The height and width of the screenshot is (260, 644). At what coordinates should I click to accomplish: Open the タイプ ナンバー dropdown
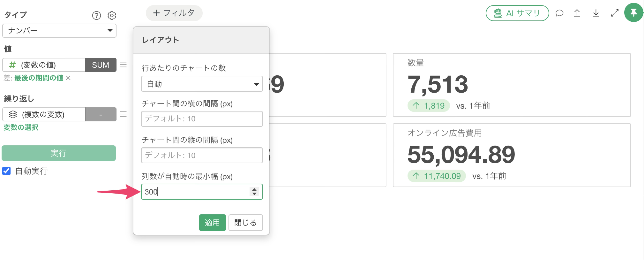pyautogui.click(x=59, y=31)
